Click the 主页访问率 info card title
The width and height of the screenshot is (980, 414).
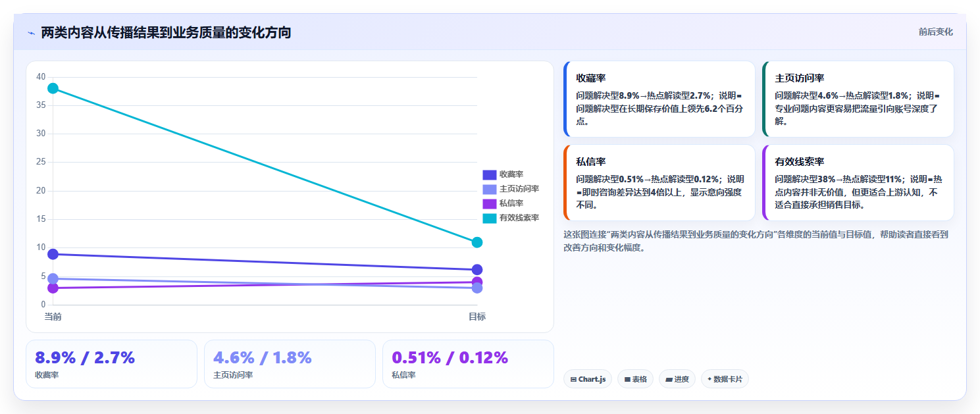(800, 78)
